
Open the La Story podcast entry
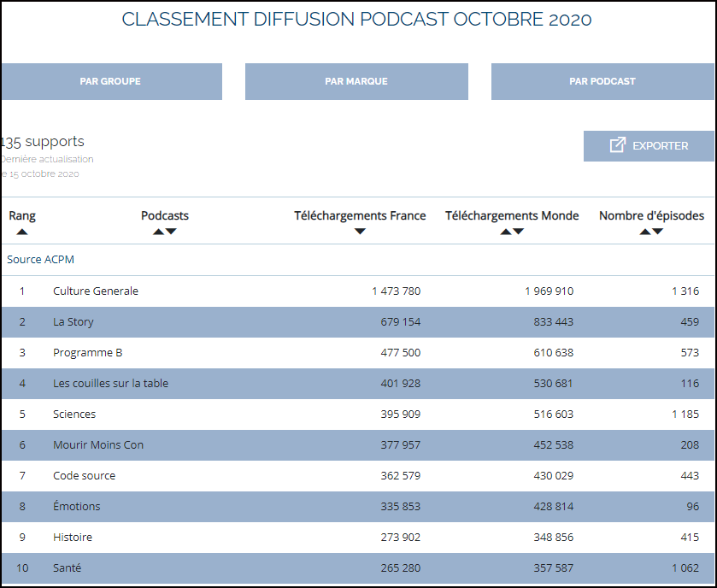click(x=72, y=321)
